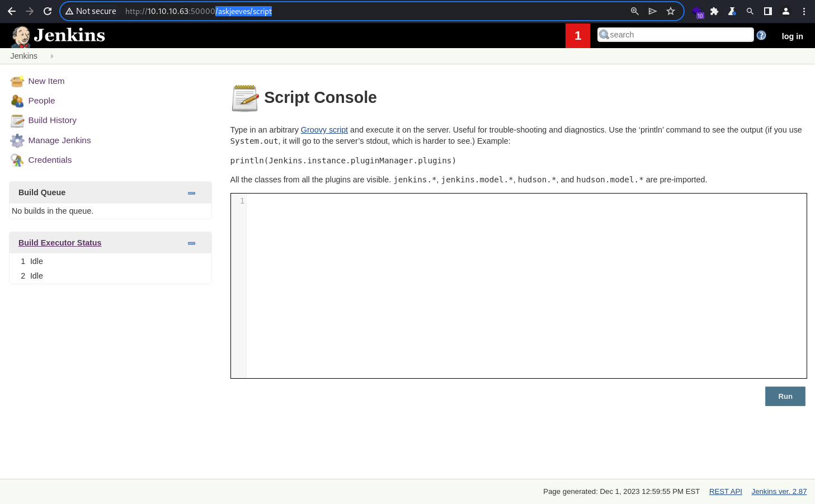This screenshot has height=504, width=815.
Task: Open the Credentials page
Action: coord(50,160)
